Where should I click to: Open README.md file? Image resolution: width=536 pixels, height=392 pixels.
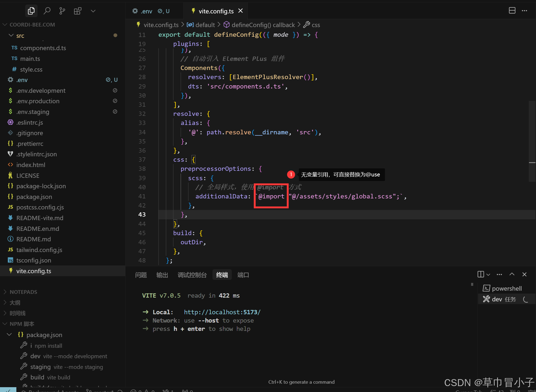[63, 239]
